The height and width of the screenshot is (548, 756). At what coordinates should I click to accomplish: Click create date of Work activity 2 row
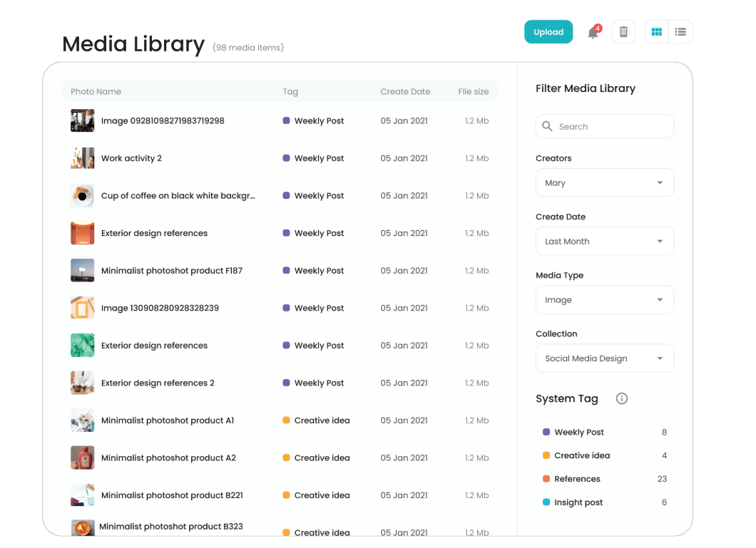click(x=404, y=158)
